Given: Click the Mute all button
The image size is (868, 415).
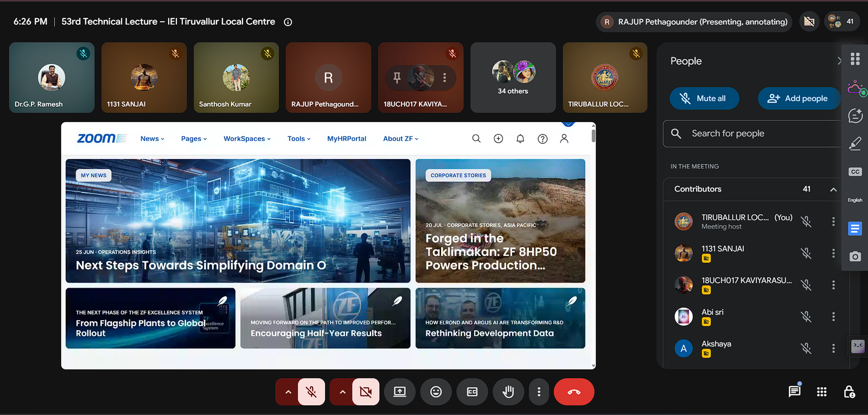Looking at the screenshot, I should click(704, 98).
